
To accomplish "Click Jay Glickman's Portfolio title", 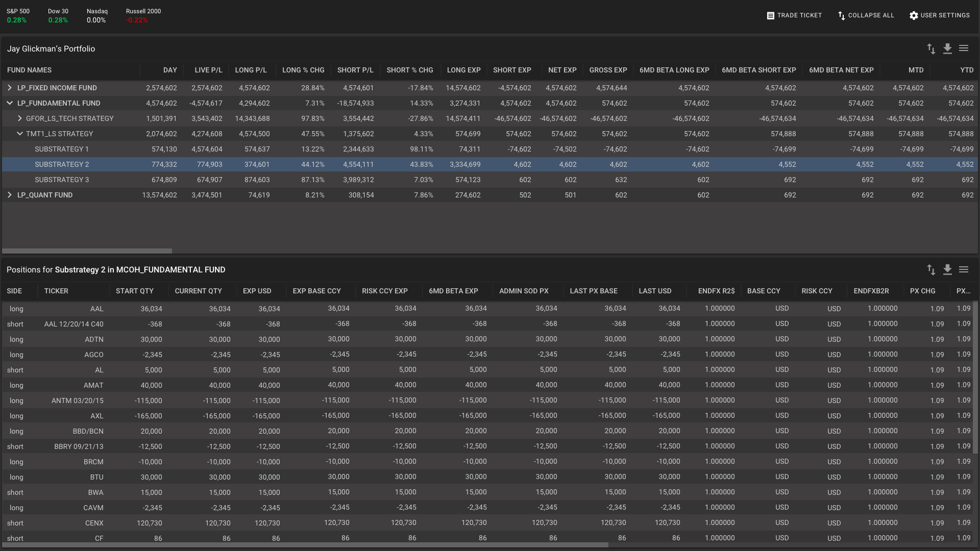I will [x=51, y=48].
